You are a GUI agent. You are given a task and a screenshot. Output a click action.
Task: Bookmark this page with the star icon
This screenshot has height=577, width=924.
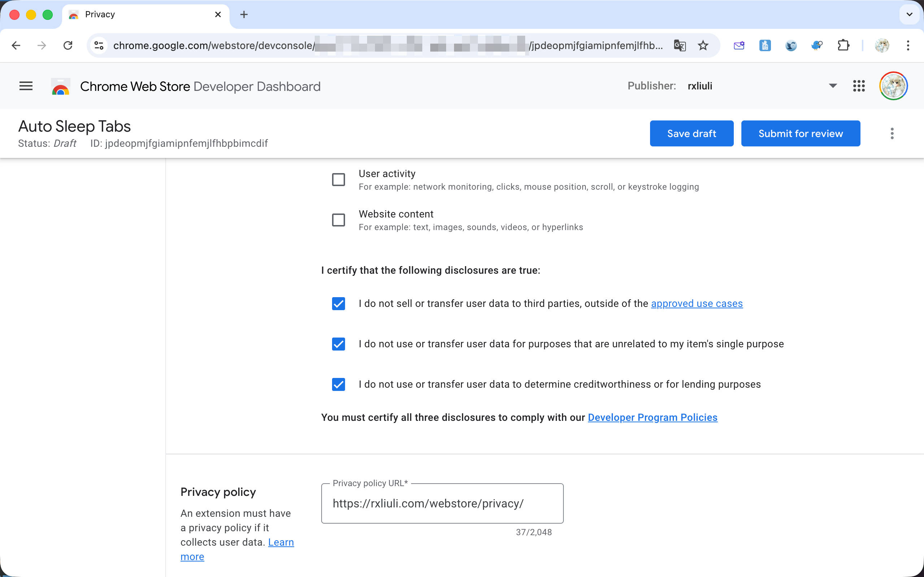point(703,46)
